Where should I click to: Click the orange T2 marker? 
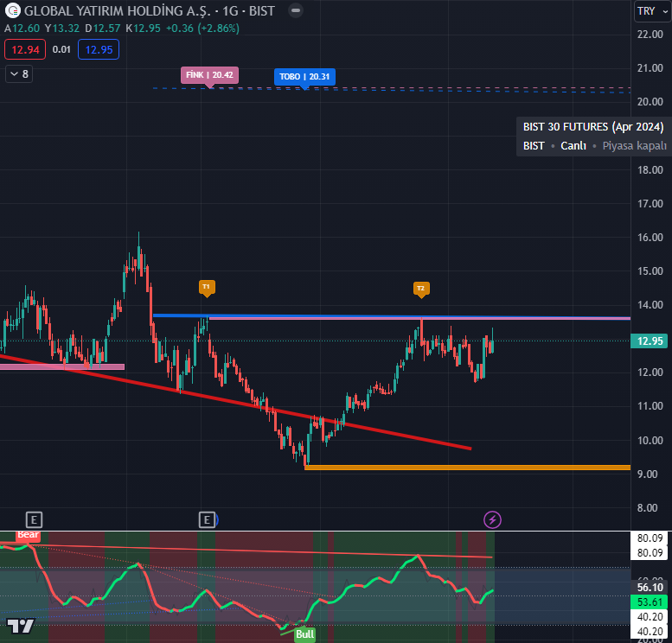(421, 289)
